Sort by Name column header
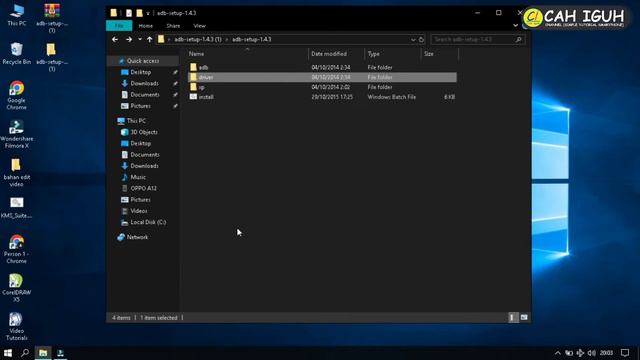Viewport: 640px width, 360px height. [247, 54]
